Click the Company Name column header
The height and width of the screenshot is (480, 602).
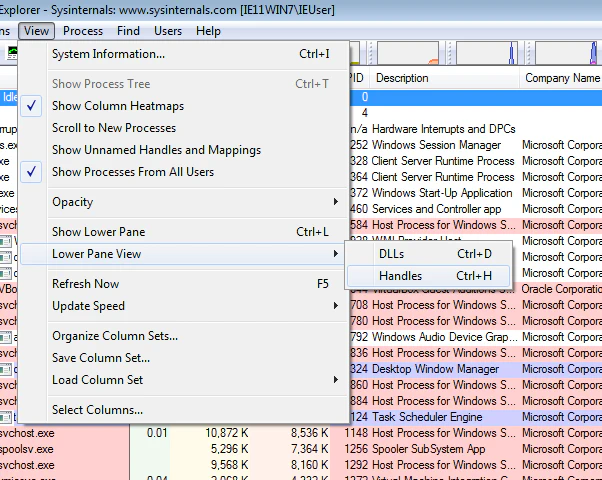tap(561, 78)
